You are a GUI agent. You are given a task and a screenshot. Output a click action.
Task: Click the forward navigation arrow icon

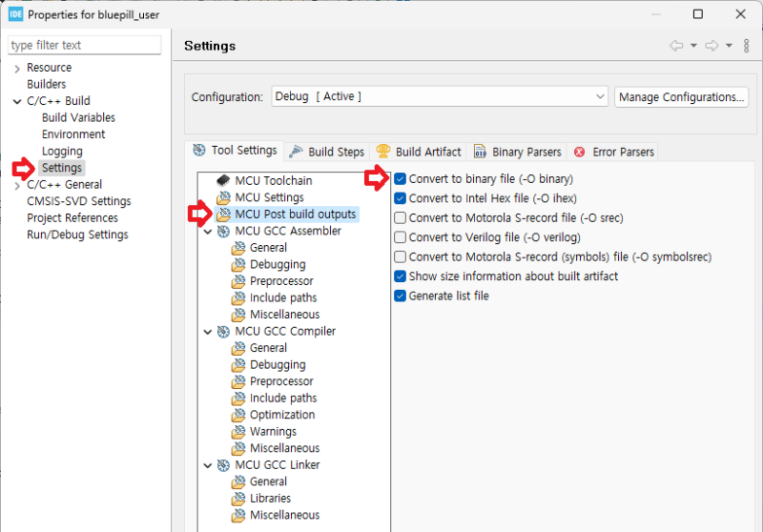point(711,46)
